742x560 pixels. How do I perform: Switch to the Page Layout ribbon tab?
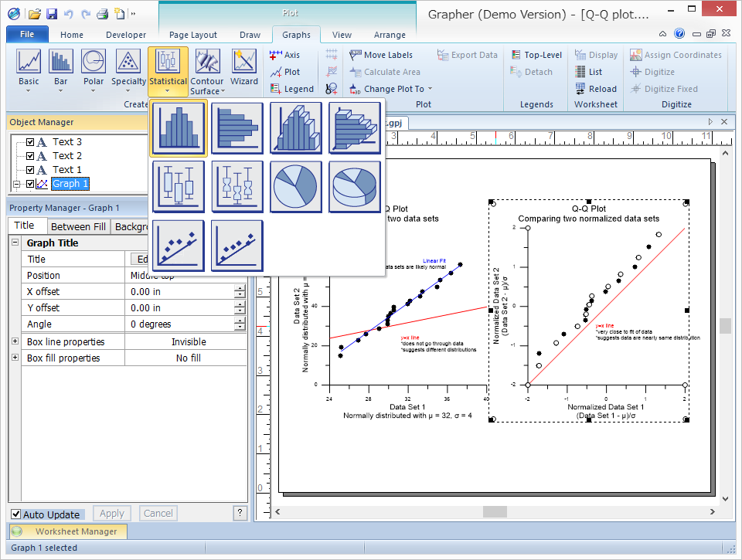192,35
